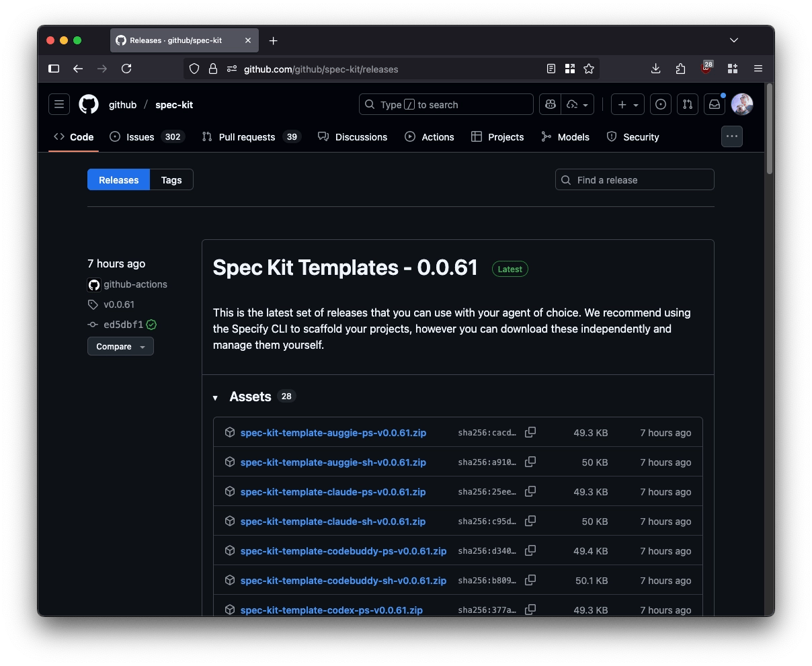The width and height of the screenshot is (812, 666).
Task: Toggle the browser sidebar panel
Action: (54, 69)
